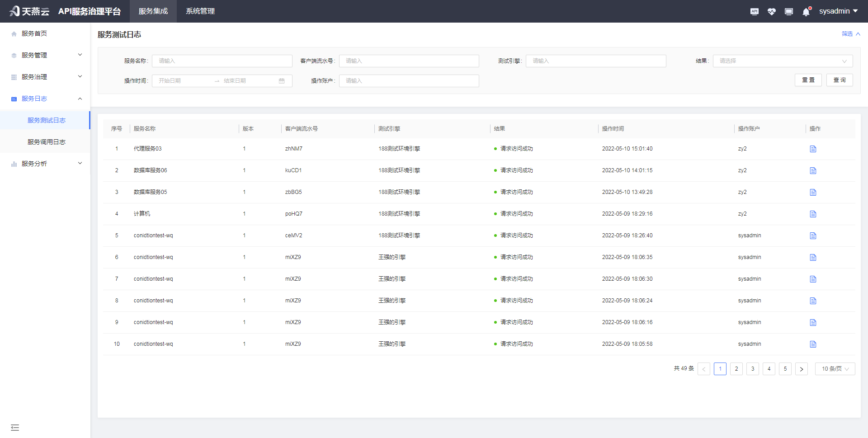Click the health monitor heart icon

(771, 11)
